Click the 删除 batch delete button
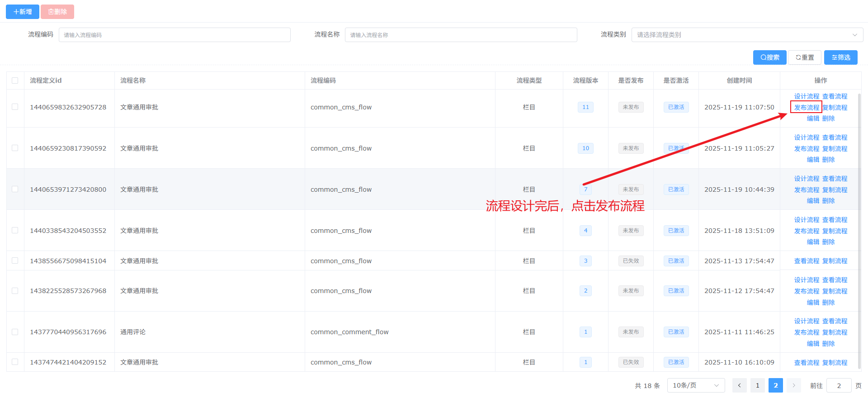The height and width of the screenshot is (412, 868). 57,12
